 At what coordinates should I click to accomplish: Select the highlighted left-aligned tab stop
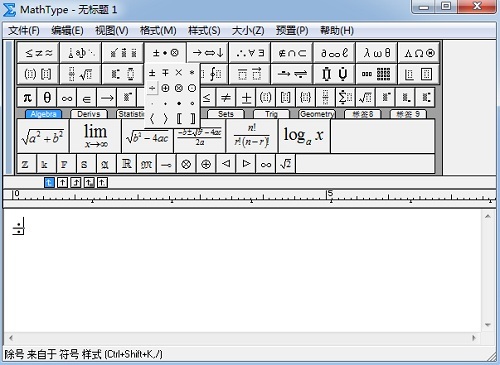49,182
